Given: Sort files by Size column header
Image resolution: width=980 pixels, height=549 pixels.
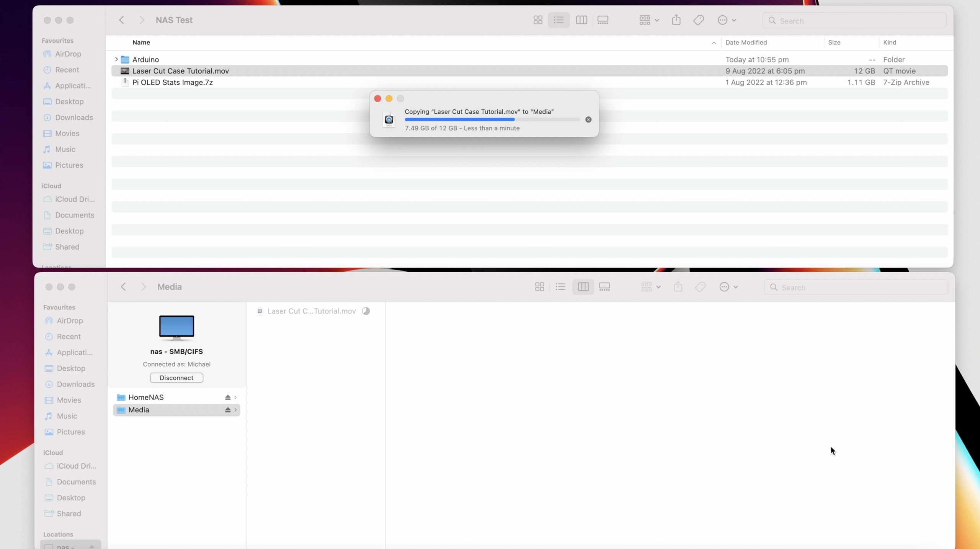Looking at the screenshot, I should point(834,42).
